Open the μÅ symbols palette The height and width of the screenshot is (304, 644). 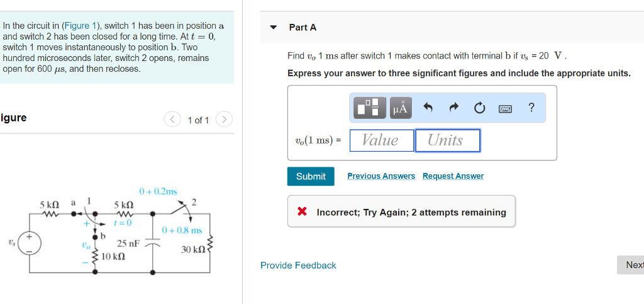tap(400, 108)
